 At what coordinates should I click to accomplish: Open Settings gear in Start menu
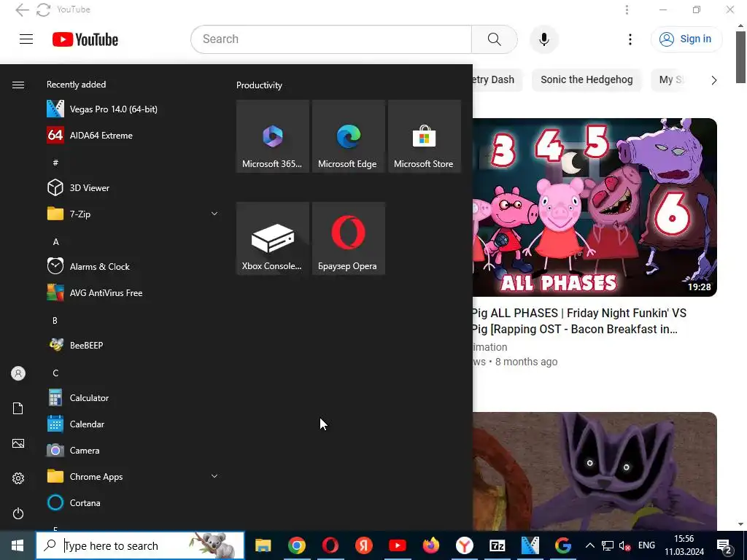pos(18,478)
